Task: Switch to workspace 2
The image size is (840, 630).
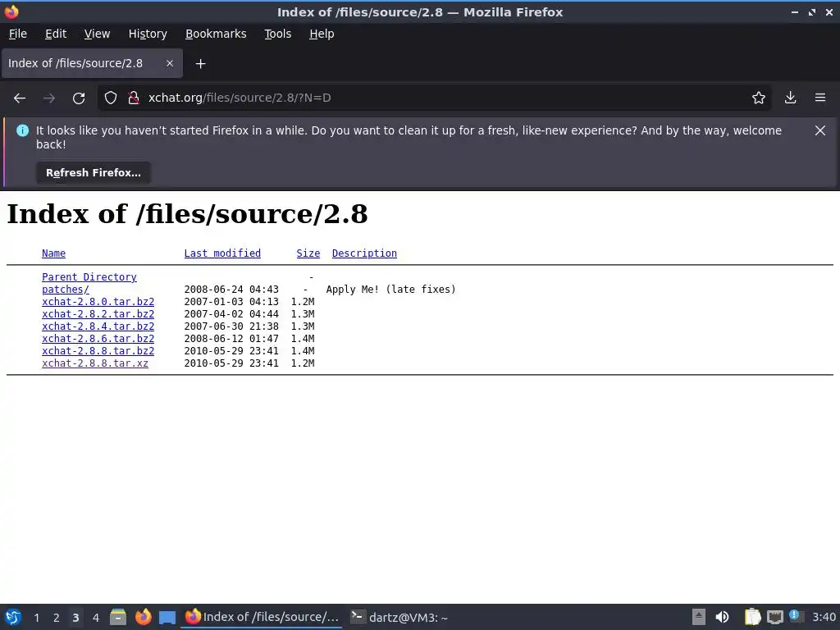Action: tap(57, 618)
